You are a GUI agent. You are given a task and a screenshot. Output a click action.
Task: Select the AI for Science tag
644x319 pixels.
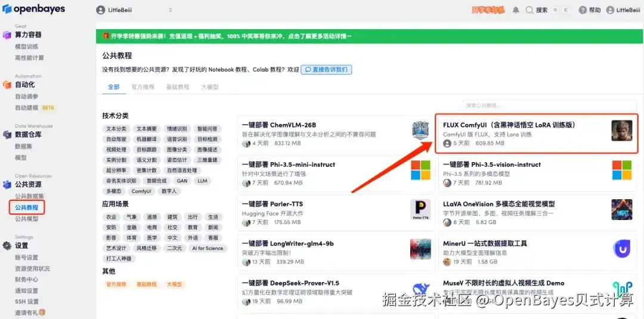(x=208, y=249)
